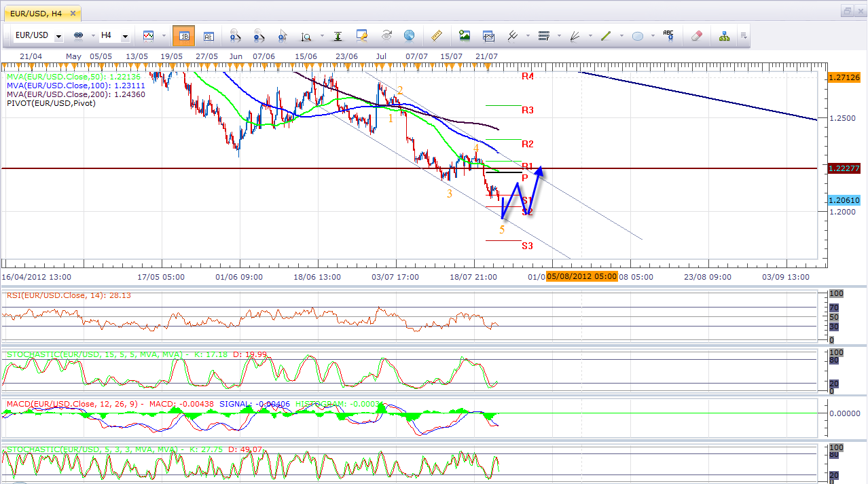
Task: Click the 1.27126 orange price label
Action: click(x=844, y=77)
